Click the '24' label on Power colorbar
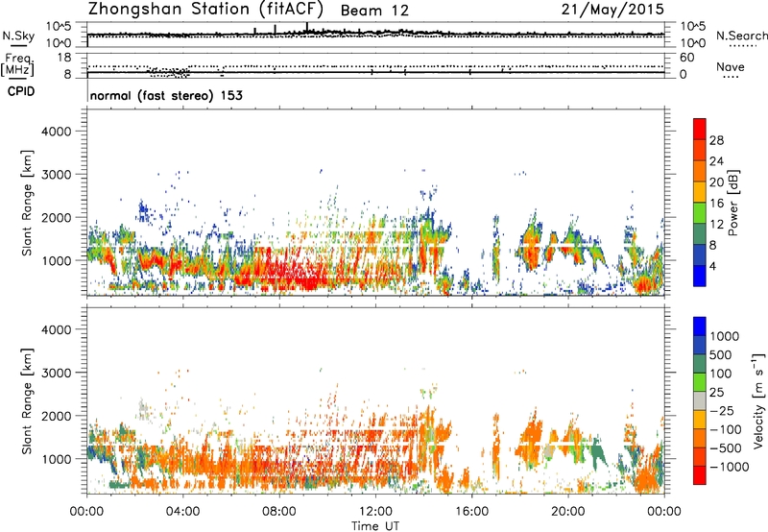This screenshot has width=768, height=532. [x=716, y=161]
